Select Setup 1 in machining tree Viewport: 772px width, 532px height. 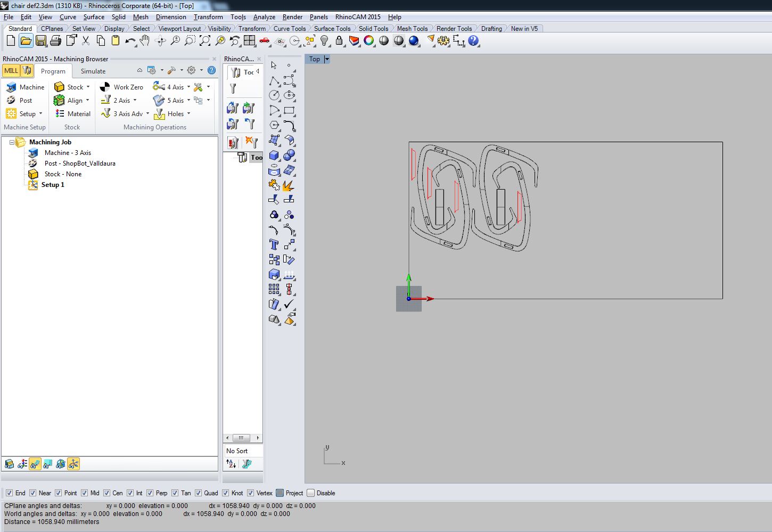[x=53, y=185]
